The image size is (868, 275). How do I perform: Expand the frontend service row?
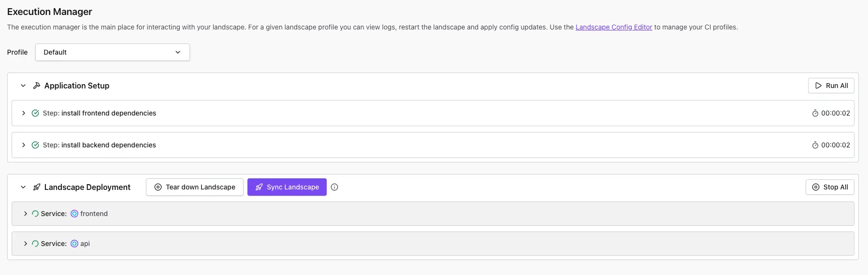click(x=25, y=214)
